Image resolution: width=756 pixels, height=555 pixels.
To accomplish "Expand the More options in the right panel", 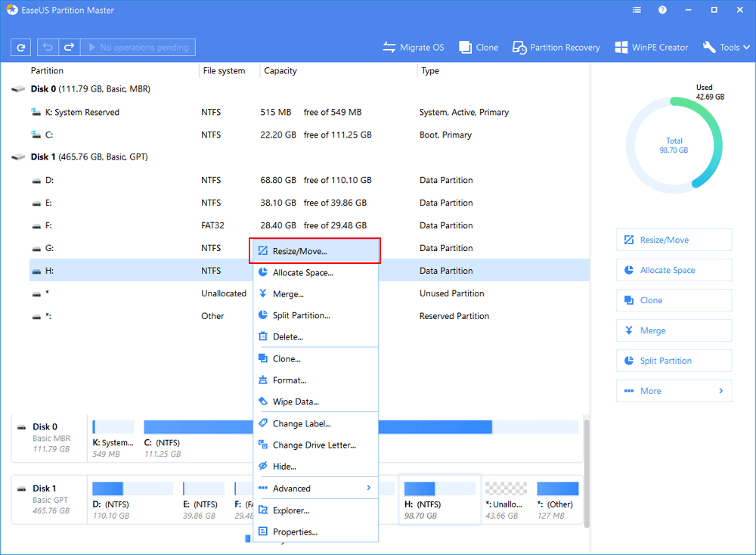I will 674,391.
